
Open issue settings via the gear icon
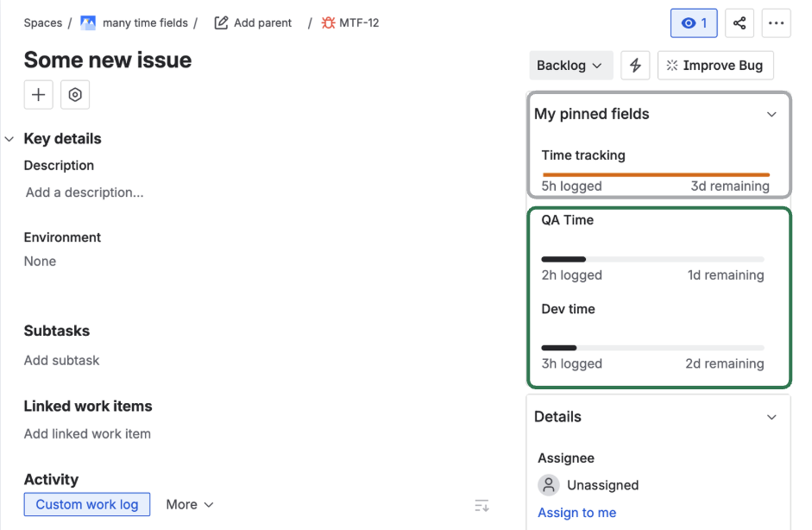coord(75,95)
